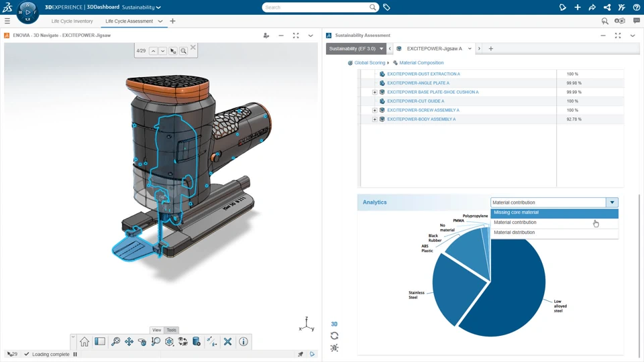The height and width of the screenshot is (362, 644).
Task: Open the Sustainability Assessment panel options chevron
Action: [x=633, y=36]
